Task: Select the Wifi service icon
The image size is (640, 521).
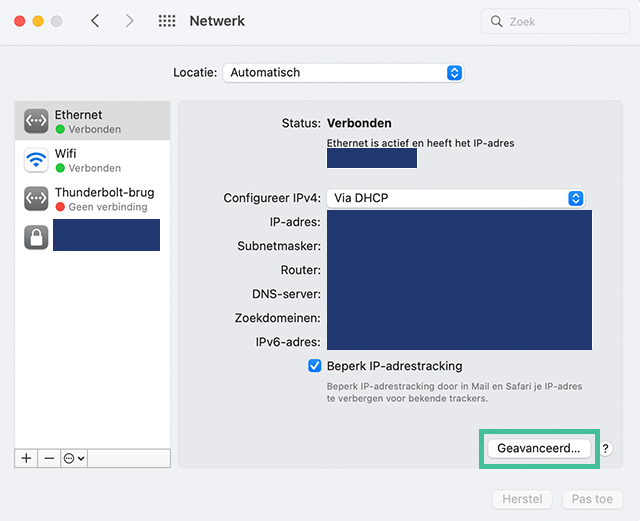Action: tap(36, 160)
